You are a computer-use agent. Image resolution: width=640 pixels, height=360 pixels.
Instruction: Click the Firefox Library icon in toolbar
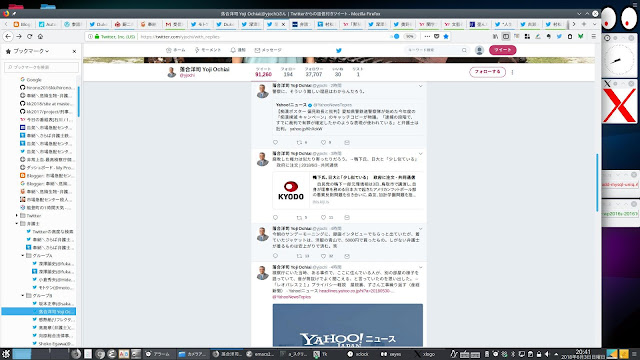(x=495, y=36)
